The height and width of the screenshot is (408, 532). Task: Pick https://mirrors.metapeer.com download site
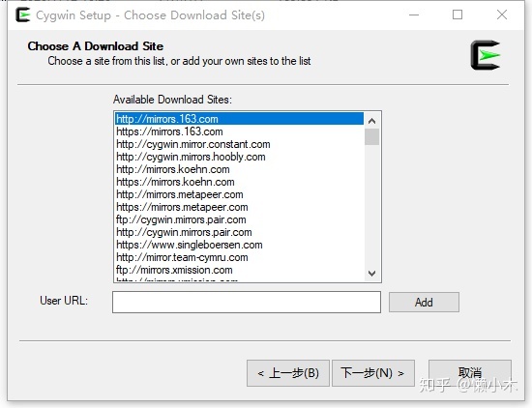coord(239,207)
